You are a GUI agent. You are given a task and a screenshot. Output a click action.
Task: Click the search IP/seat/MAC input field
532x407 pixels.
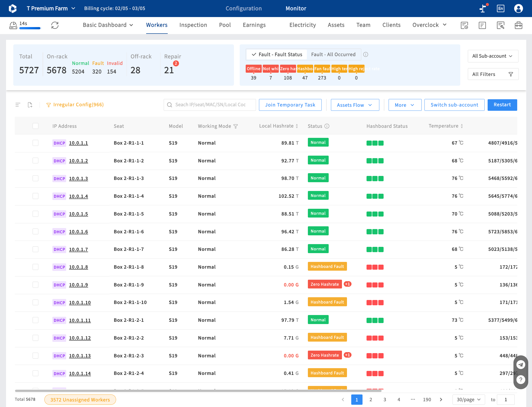(x=210, y=105)
